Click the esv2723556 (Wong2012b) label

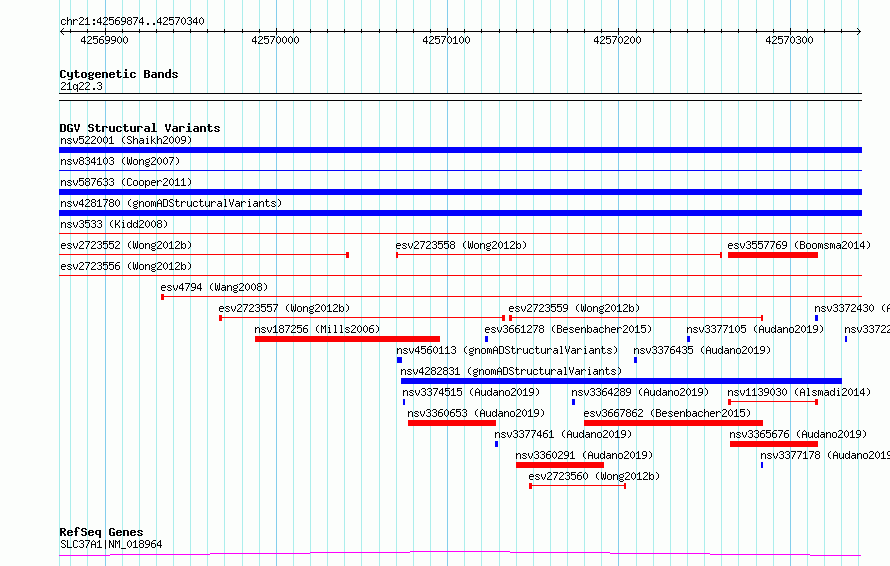(x=126, y=266)
